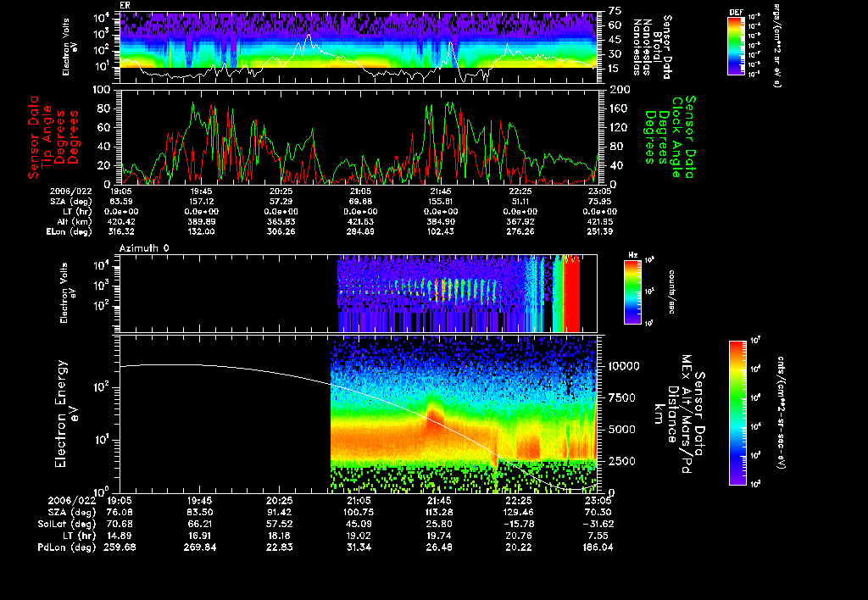
Task: Click the SZA value "129.46"
Action: (x=520, y=512)
